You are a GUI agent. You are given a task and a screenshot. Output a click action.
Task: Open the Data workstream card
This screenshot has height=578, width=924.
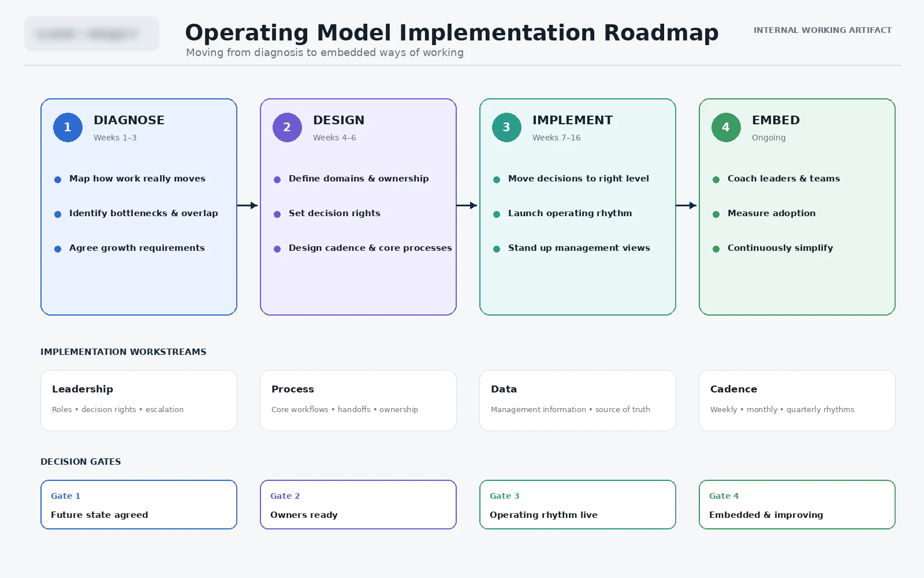coord(577,401)
